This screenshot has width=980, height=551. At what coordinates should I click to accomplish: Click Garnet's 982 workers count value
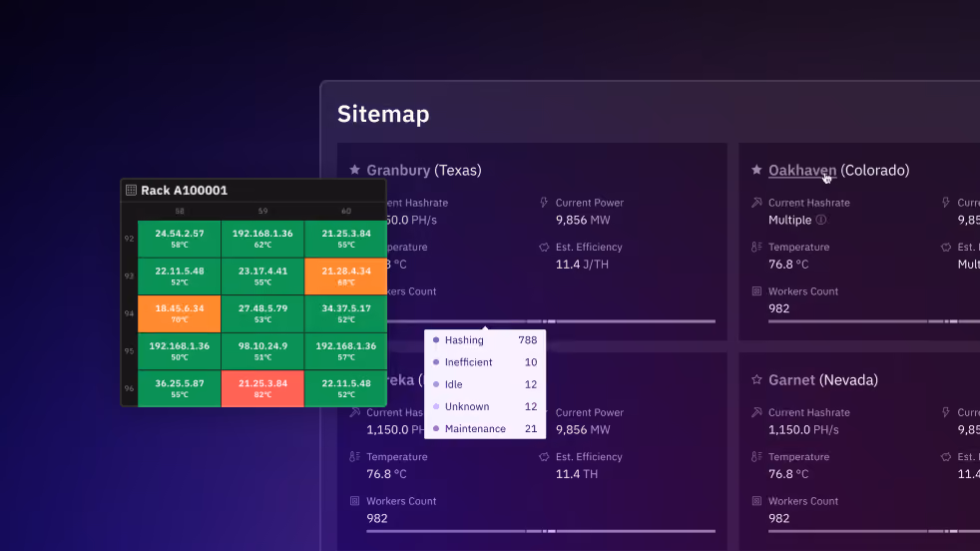coord(778,518)
